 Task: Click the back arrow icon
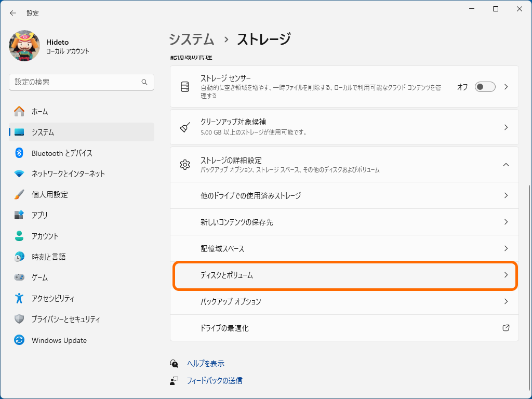coord(12,13)
